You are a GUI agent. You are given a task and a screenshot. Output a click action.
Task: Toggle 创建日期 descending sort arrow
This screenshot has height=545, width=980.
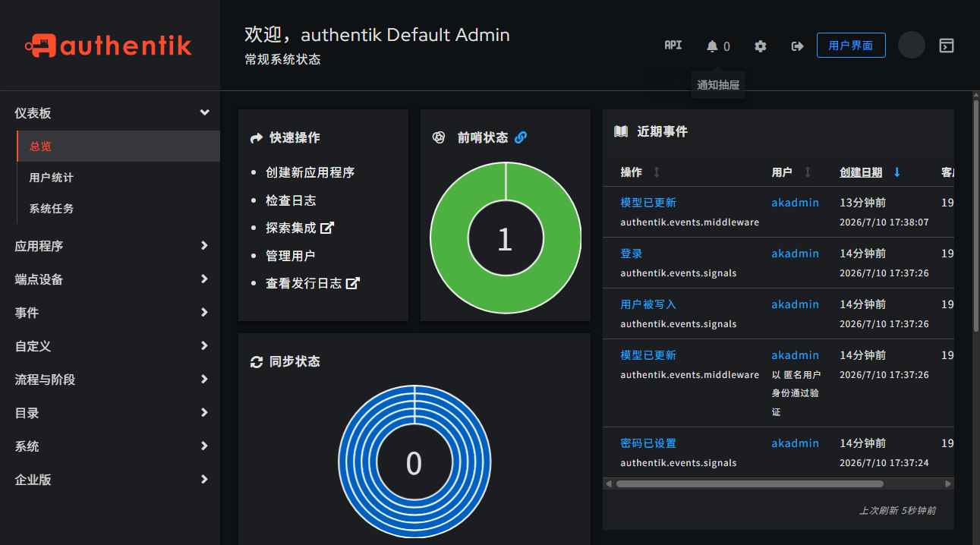[897, 172]
